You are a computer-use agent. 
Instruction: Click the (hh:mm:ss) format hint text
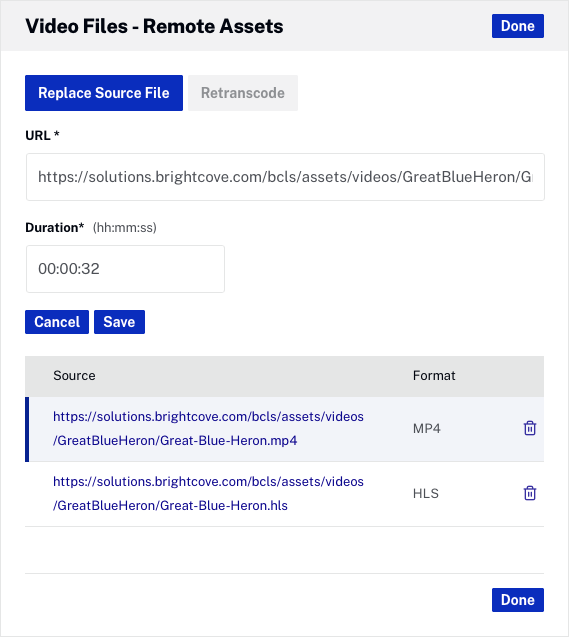[124, 228]
